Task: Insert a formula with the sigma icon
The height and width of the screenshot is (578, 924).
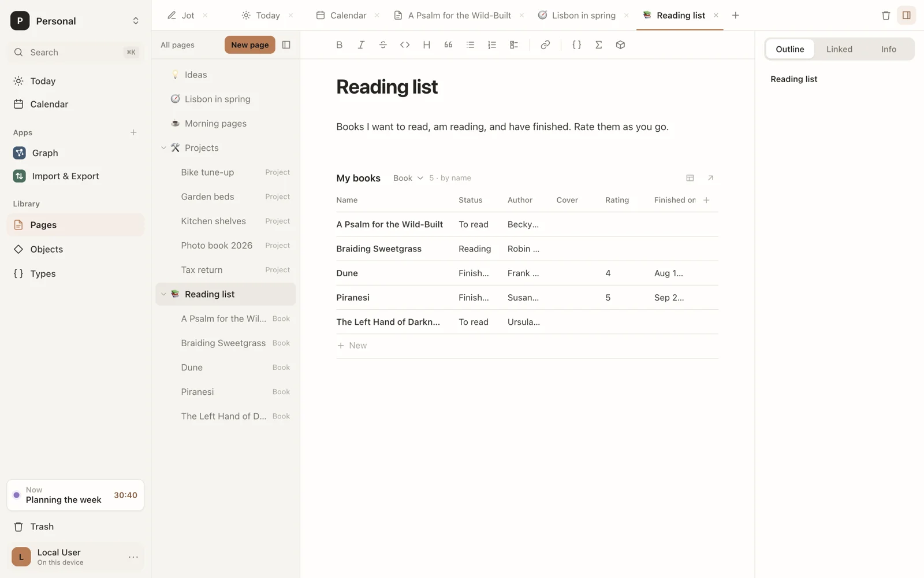Action: 599,45
